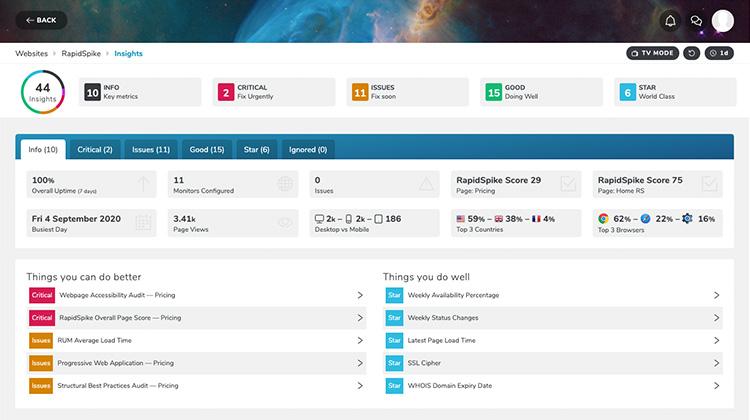The height and width of the screenshot is (420, 750).
Task: Open Progressive Web Application — Pricing
Action: [196, 363]
